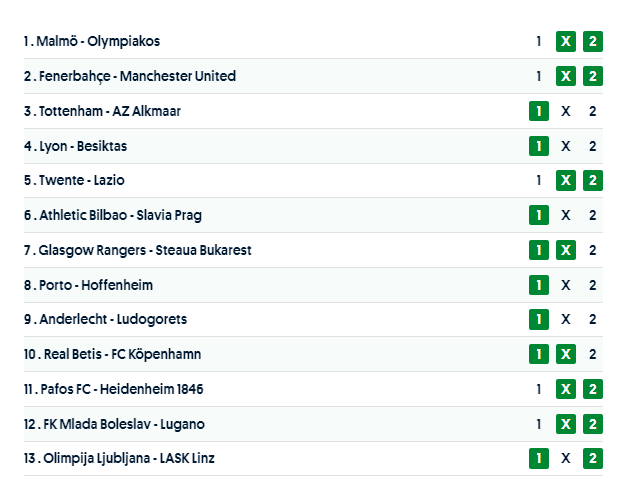
Task: Deselect X for Glasgow Rangers - Steaua Bukarest
Action: pyautogui.click(x=565, y=250)
